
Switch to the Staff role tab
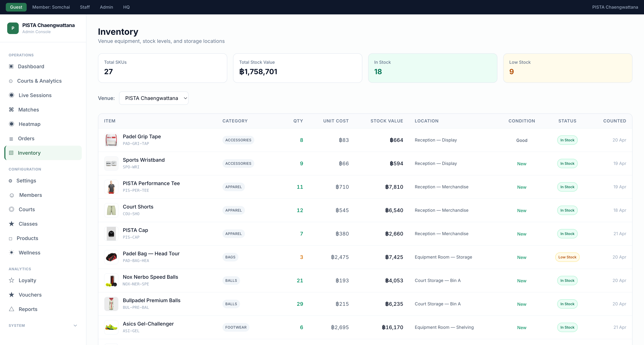coord(85,7)
